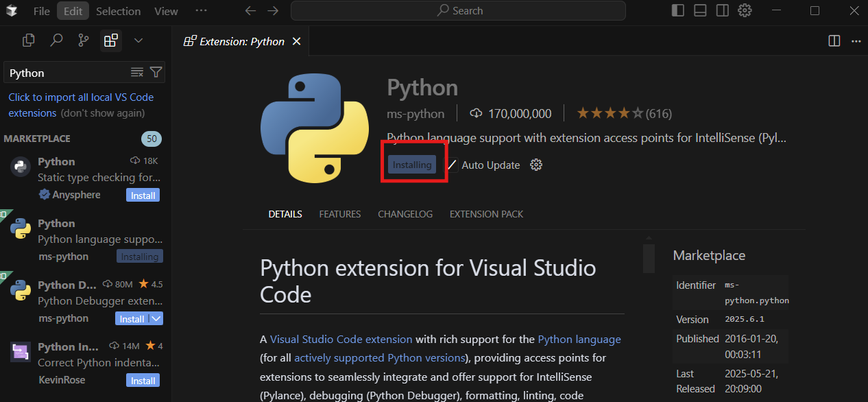868x402 pixels.
Task: Show more menus via ellipsis
Action: tap(201, 11)
